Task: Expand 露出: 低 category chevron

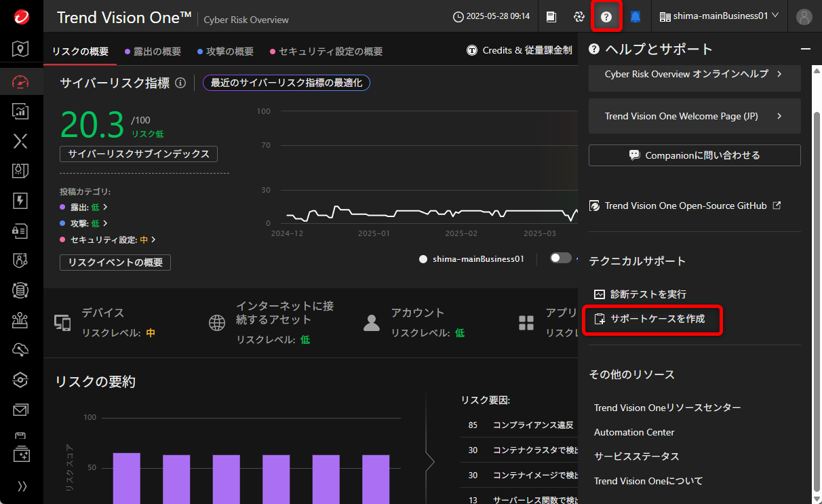Action: coord(105,207)
